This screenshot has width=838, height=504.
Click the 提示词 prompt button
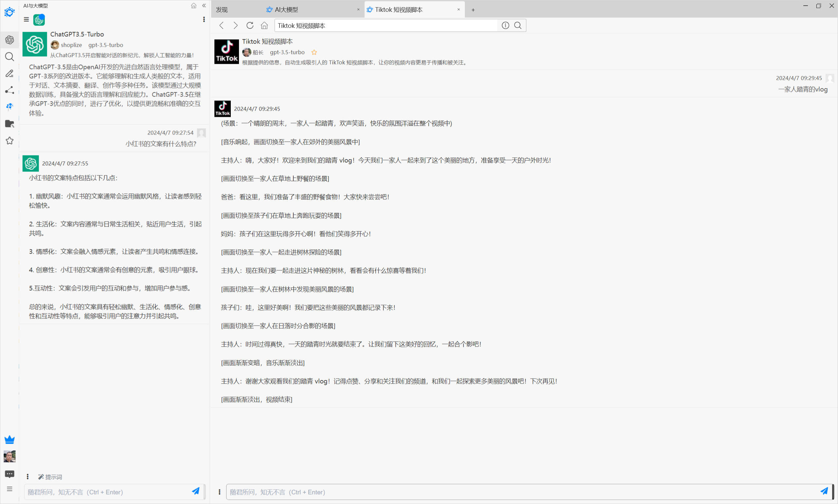pyautogui.click(x=50, y=477)
